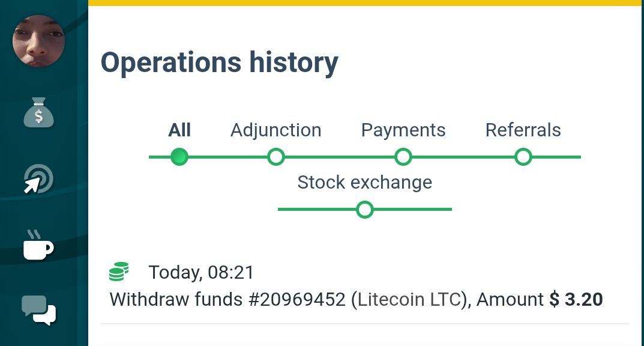Screen dimensions: 644x346
Task: Click the Today, 08:21 timestamp
Action: (201, 273)
